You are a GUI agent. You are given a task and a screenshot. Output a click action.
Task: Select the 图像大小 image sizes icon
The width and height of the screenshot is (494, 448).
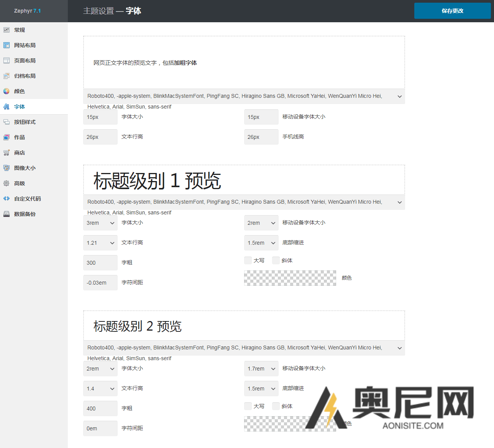pos(7,168)
